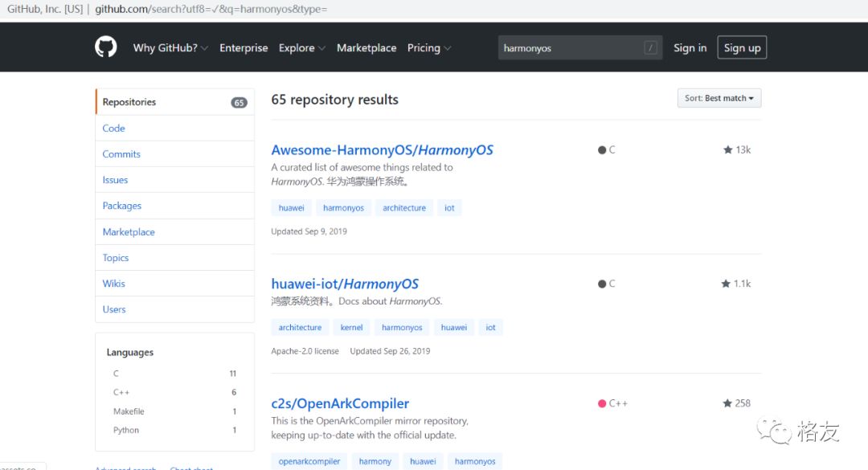The height and width of the screenshot is (470, 868).
Task: Click the star icon next to 13k
Action: coord(728,149)
